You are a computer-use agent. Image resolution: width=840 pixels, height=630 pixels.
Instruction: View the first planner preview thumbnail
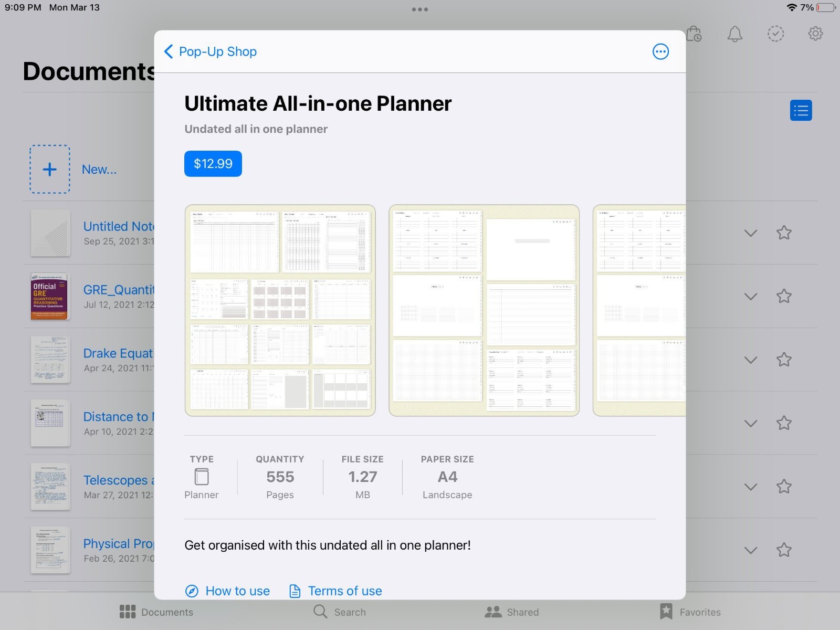point(280,310)
